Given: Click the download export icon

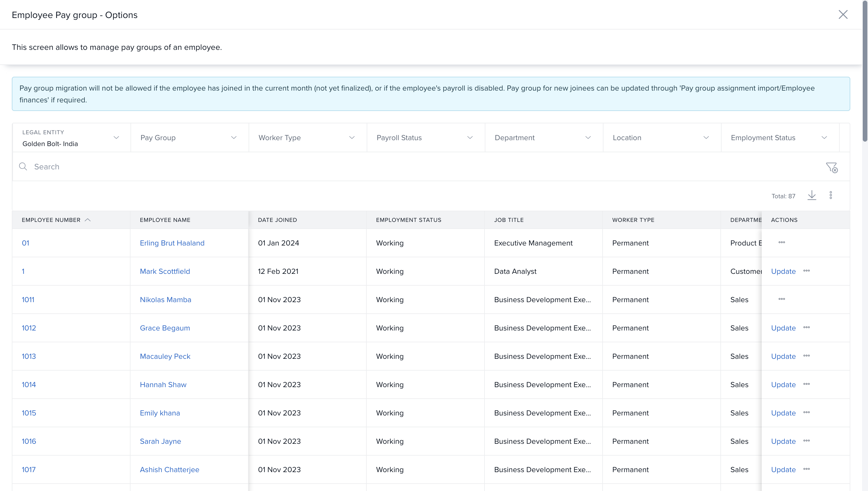Looking at the screenshot, I should (x=812, y=195).
